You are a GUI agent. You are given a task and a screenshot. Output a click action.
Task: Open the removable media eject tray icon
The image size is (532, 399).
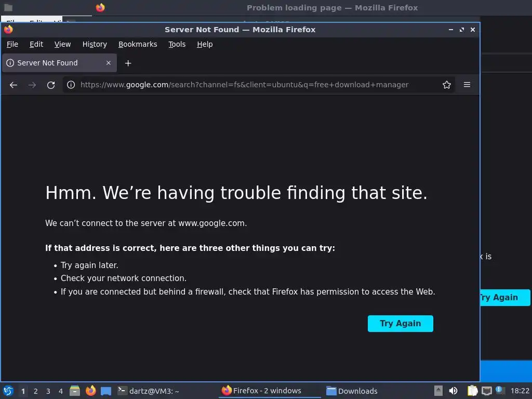point(438,391)
